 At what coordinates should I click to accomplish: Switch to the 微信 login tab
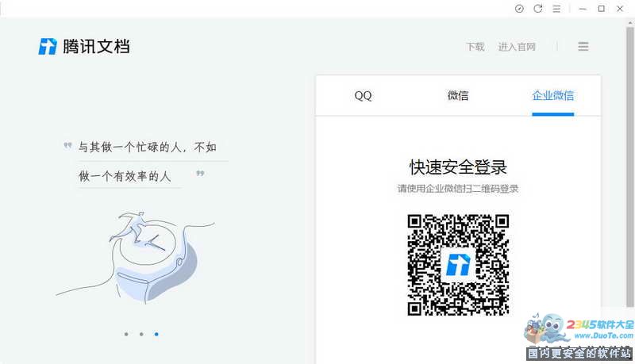458,96
